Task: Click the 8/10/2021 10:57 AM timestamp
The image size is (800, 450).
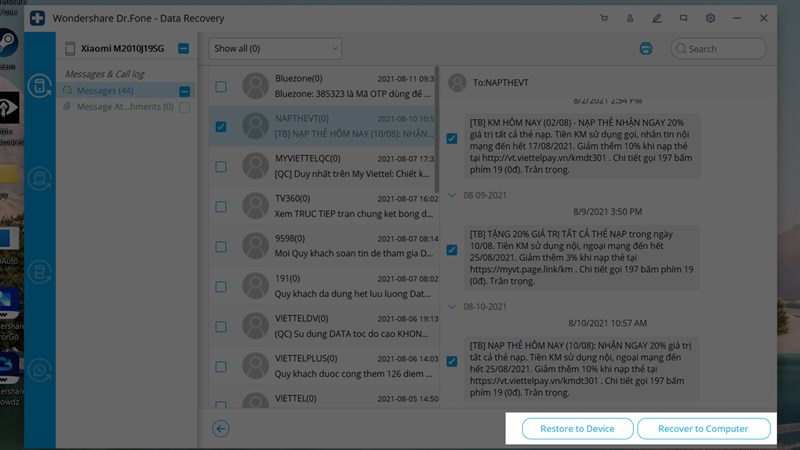Action: [x=607, y=323]
